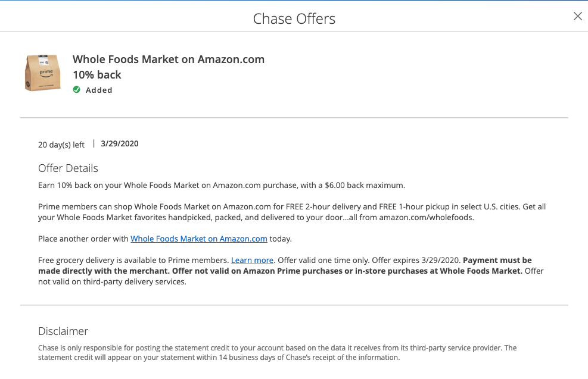
Task: Click the bold Payment must be made text
Action: (497, 260)
